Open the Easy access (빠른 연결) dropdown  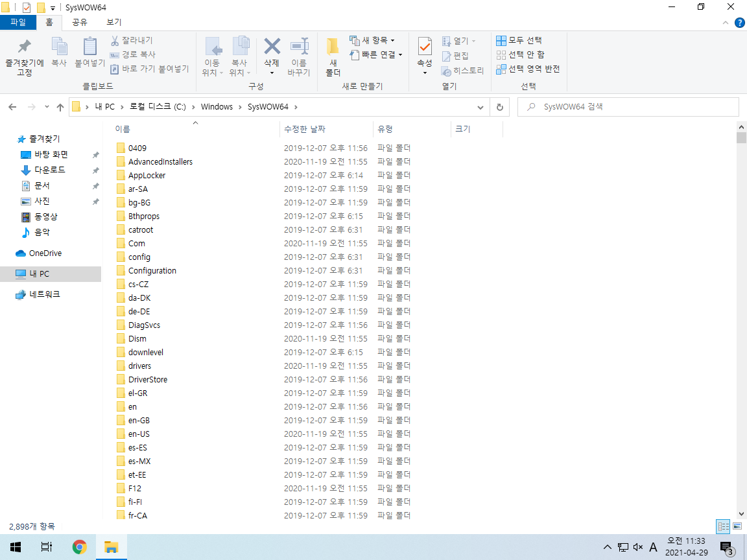pyautogui.click(x=376, y=54)
